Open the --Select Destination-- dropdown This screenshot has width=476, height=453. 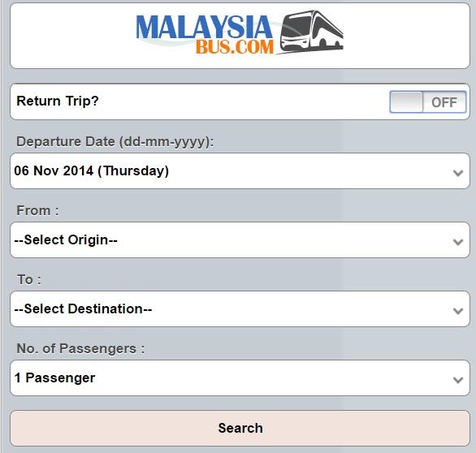[x=240, y=308]
